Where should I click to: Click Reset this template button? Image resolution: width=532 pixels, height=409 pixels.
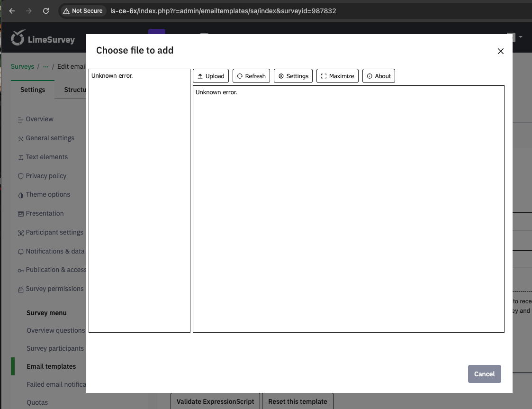(298, 401)
